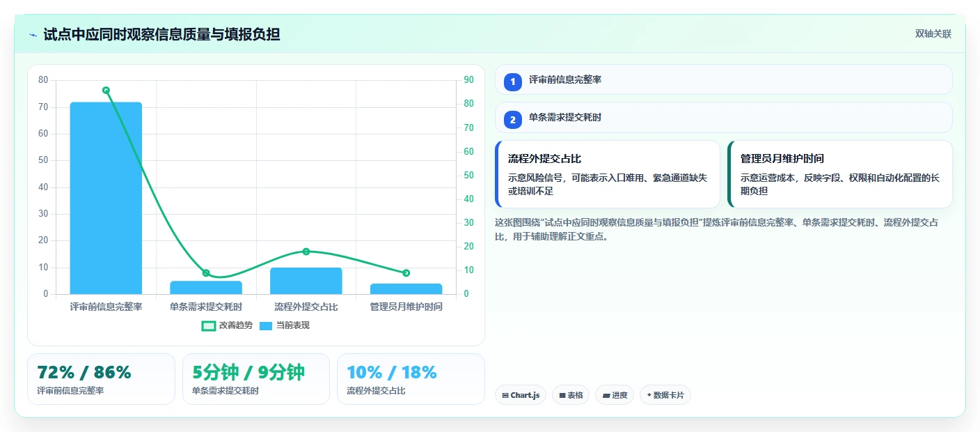Click the 管理员月维护时间 bar in the chart
This screenshot has height=432, width=980.
point(406,288)
